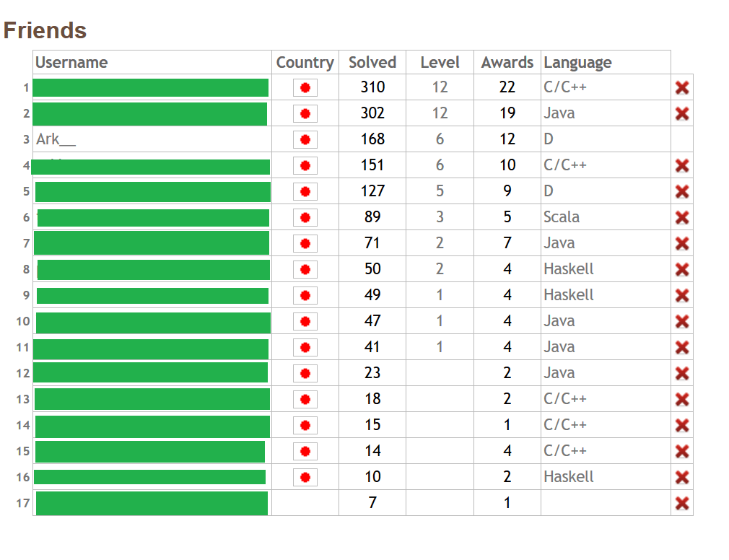Sort by the Solved column header
The image size is (729, 560).
(x=372, y=62)
